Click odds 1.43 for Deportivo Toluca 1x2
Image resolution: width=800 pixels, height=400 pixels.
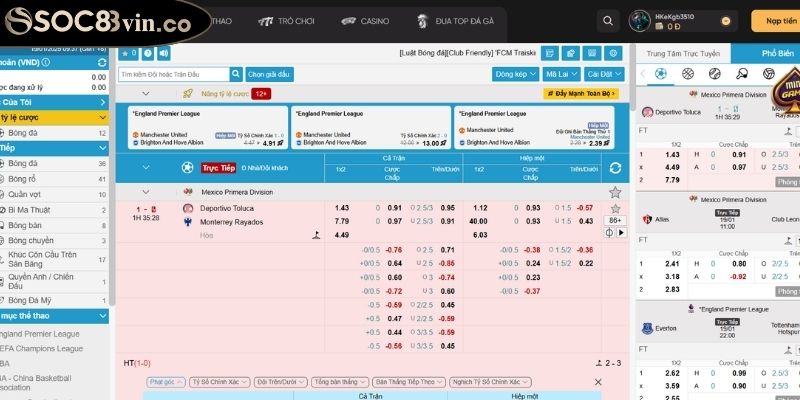[342, 208]
